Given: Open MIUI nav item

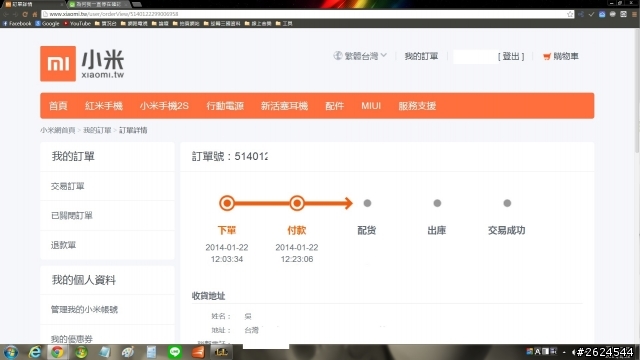Looking at the screenshot, I should 371,106.
